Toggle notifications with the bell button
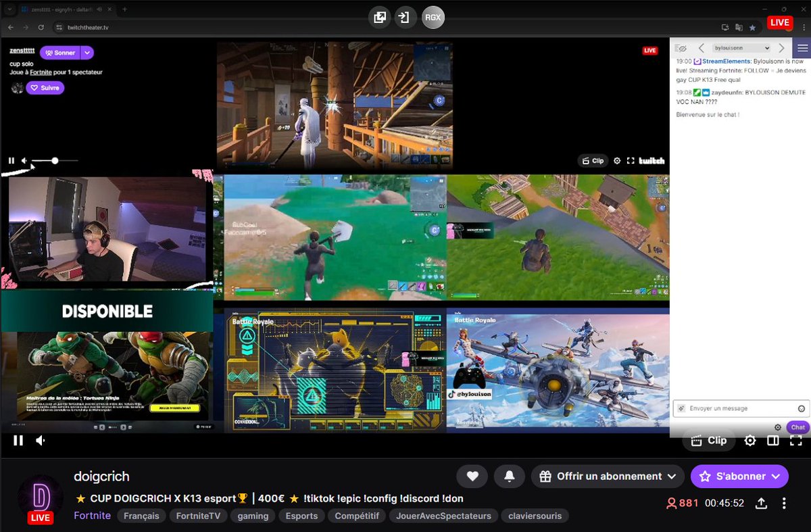 click(510, 477)
